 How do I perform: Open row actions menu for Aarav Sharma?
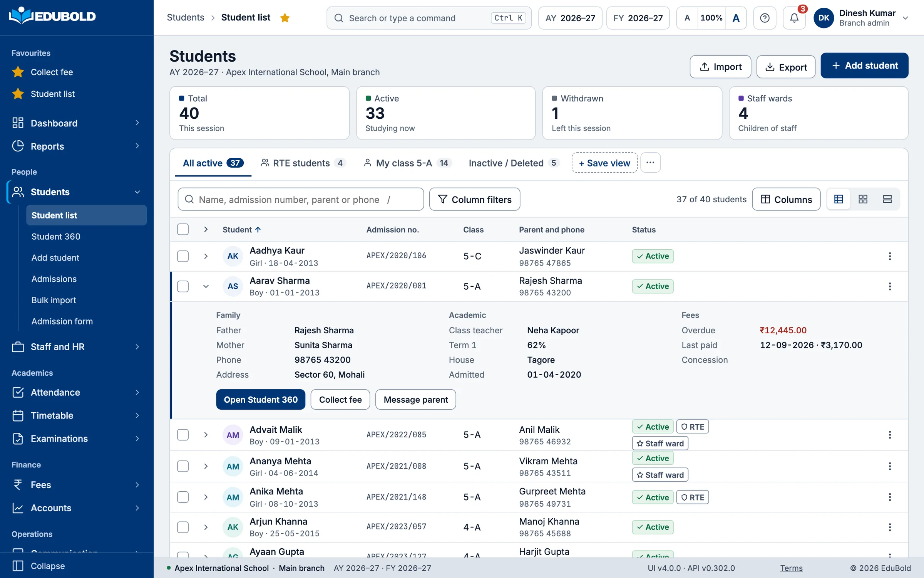click(x=890, y=286)
